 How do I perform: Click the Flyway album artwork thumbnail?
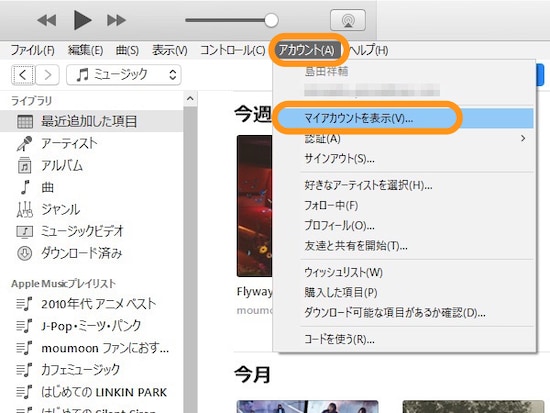click(x=255, y=206)
